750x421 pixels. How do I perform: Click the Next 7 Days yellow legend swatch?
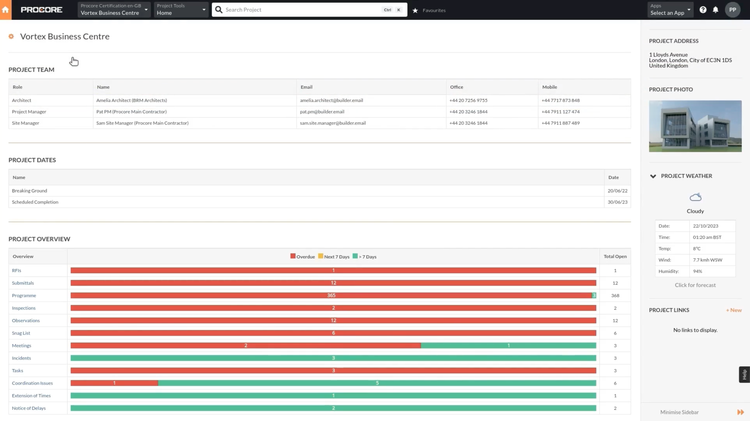pyautogui.click(x=320, y=256)
